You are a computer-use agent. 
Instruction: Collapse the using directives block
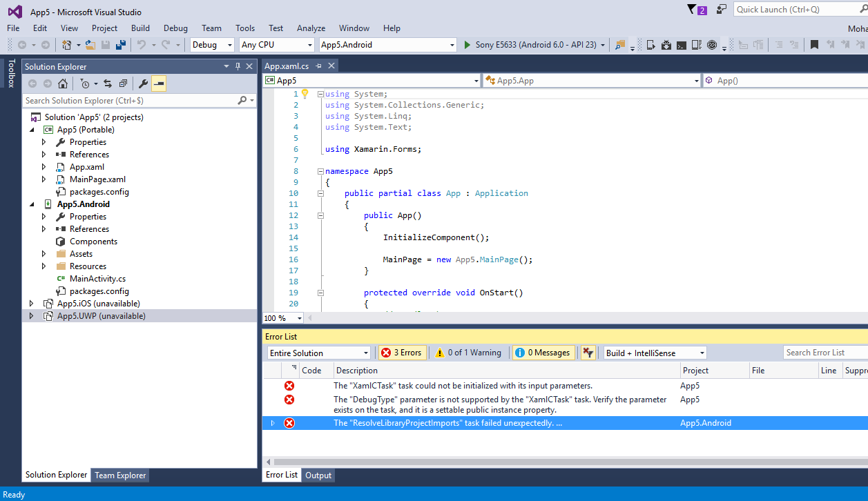pyautogui.click(x=320, y=94)
